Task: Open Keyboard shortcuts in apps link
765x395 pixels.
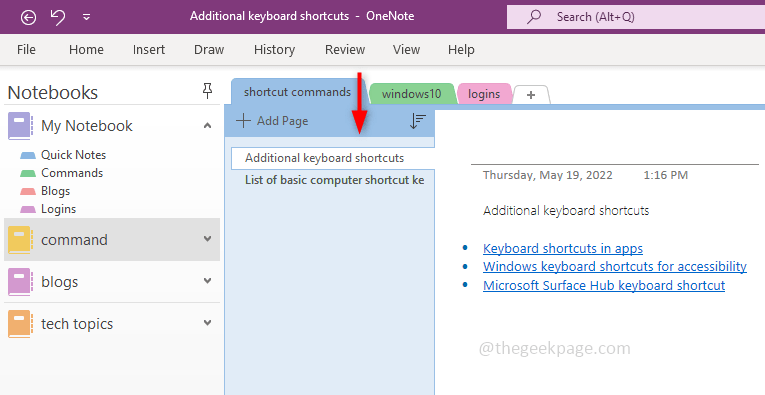Action: click(563, 248)
